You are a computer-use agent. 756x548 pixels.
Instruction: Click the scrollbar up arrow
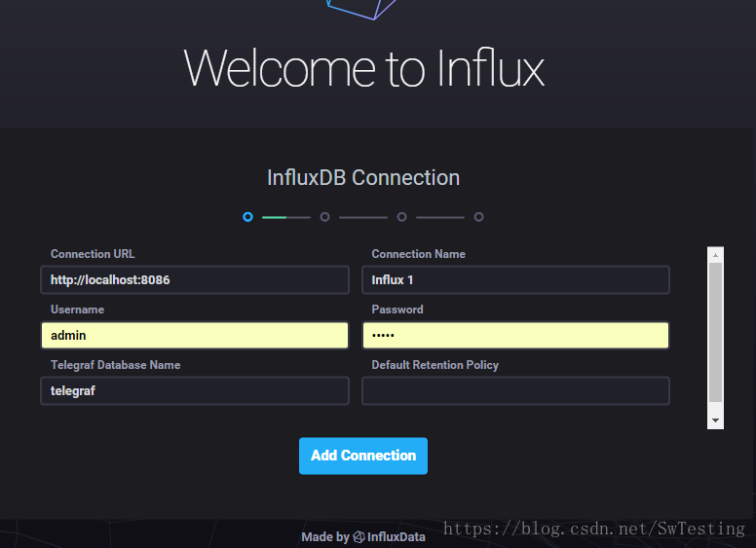[x=715, y=255]
